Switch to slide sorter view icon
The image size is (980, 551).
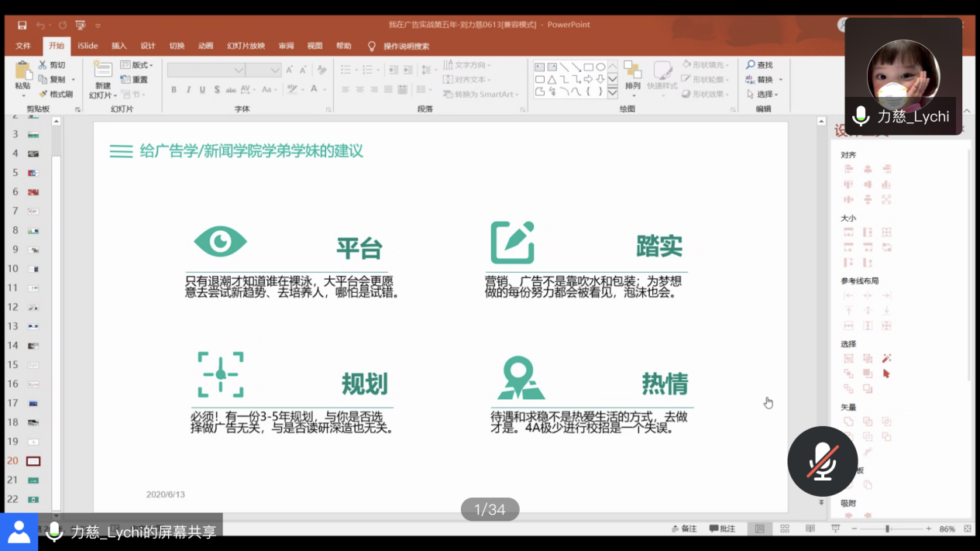click(x=785, y=529)
